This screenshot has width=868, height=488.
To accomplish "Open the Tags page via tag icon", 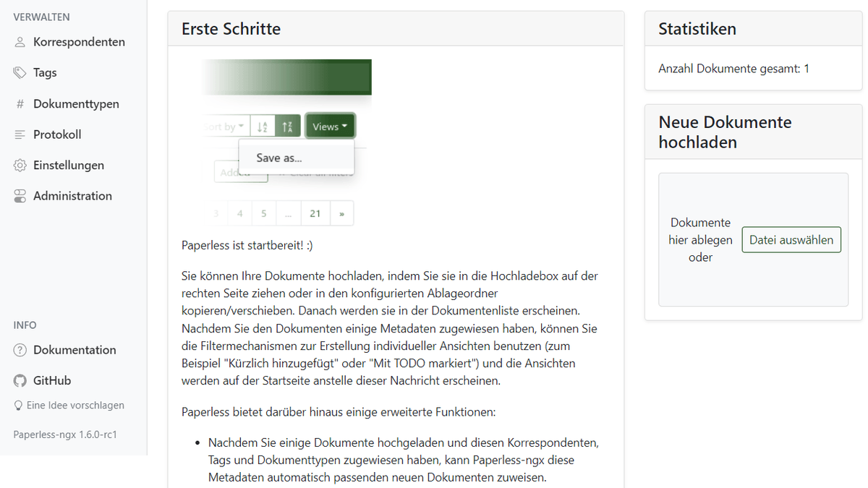I will [x=20, y=73].
